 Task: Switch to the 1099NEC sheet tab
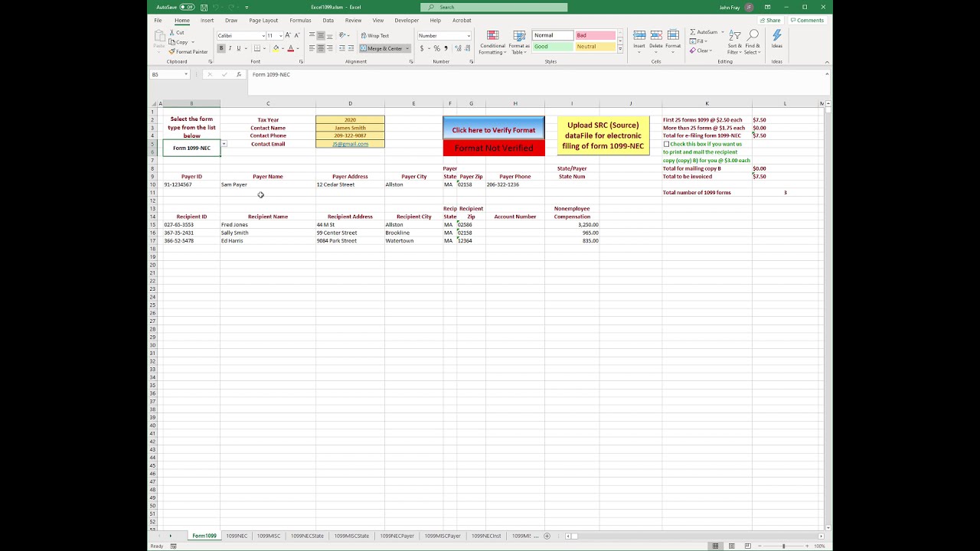(x=237, y=536)
